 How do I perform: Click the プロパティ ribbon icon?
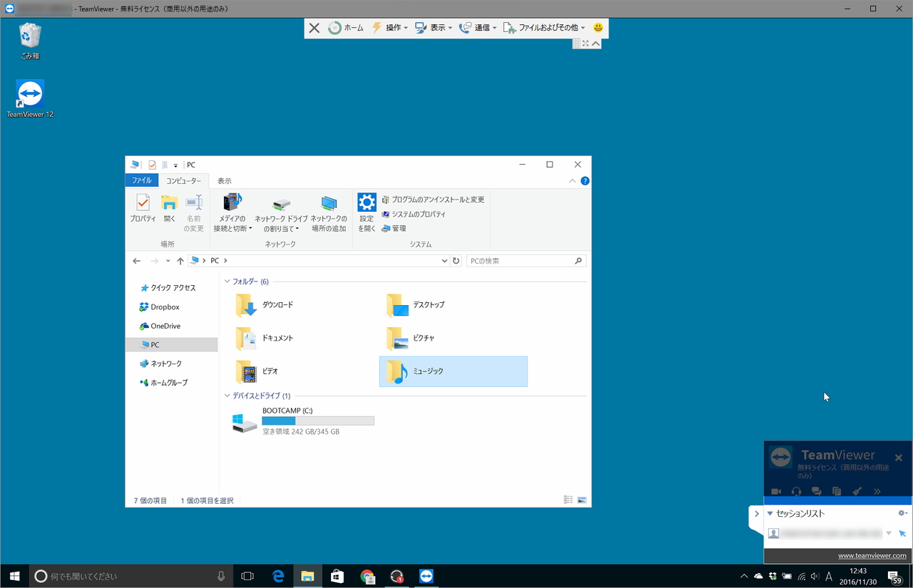click(x=143, y=208)
